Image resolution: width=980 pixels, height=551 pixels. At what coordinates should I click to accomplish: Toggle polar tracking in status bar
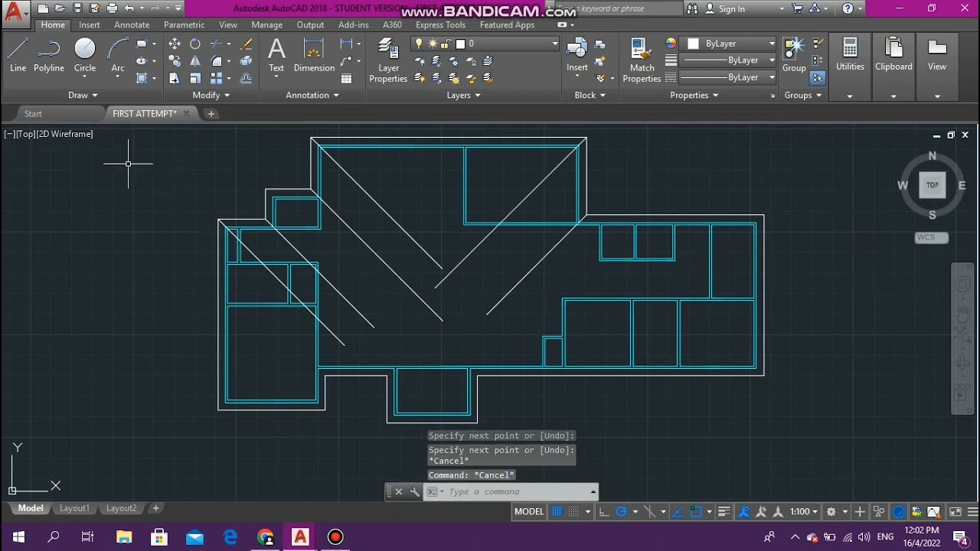point(622,511)
